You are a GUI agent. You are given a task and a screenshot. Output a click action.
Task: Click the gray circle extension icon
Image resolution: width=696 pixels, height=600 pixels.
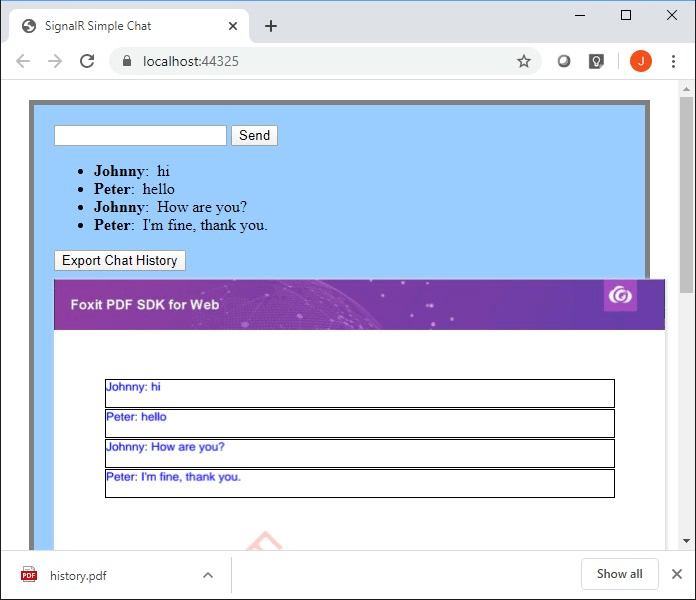tap(564, 61)
